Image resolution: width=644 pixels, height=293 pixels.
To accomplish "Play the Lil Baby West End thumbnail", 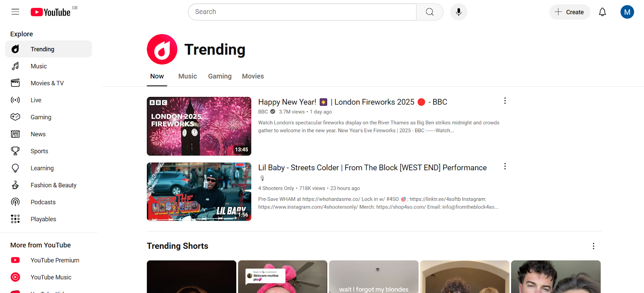I will (x=199, y=192).
